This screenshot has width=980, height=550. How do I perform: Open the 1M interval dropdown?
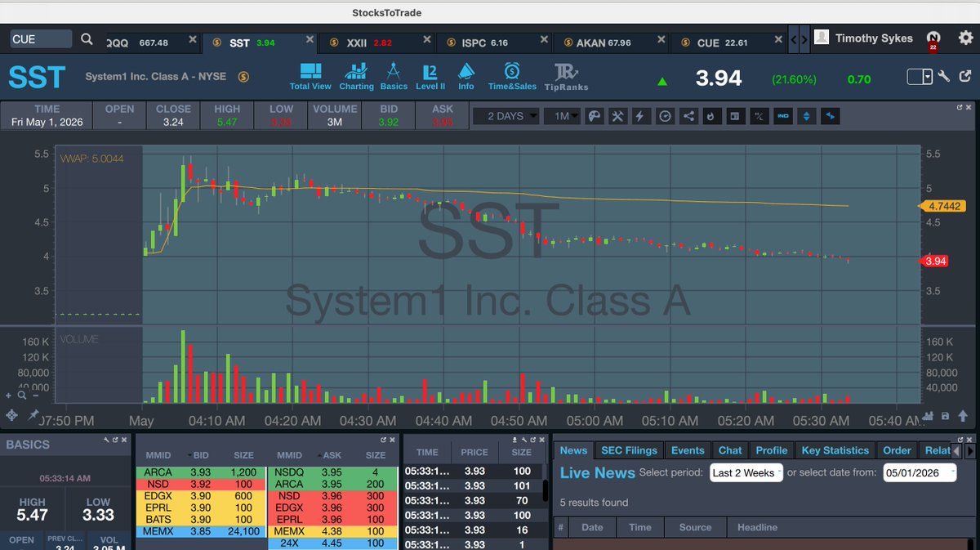(562, 116)
